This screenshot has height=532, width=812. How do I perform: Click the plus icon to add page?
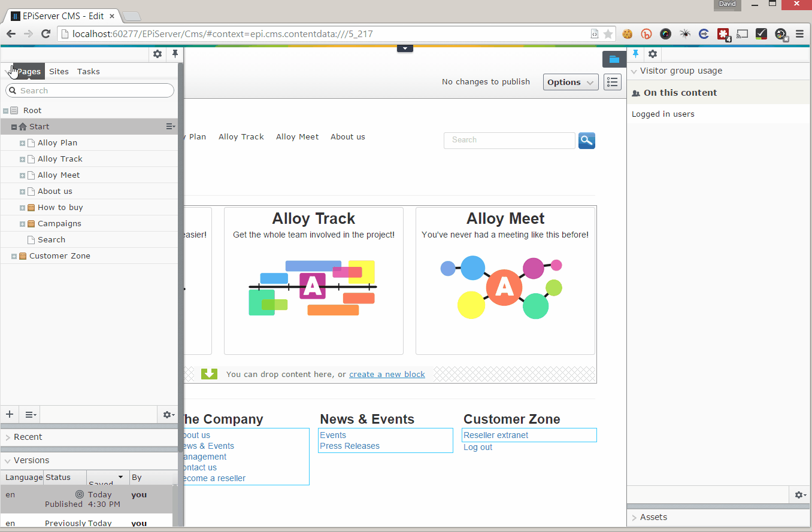coord(10,414)
